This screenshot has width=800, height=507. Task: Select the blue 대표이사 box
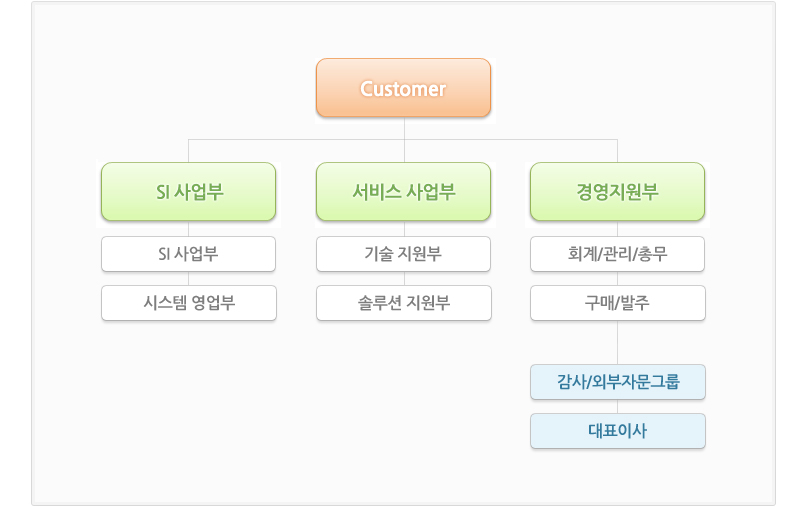[618, 431]
